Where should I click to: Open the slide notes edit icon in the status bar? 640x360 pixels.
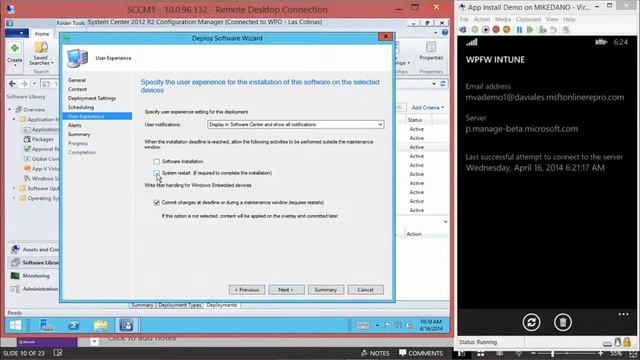pyautogui.click(x=58, y=353)
